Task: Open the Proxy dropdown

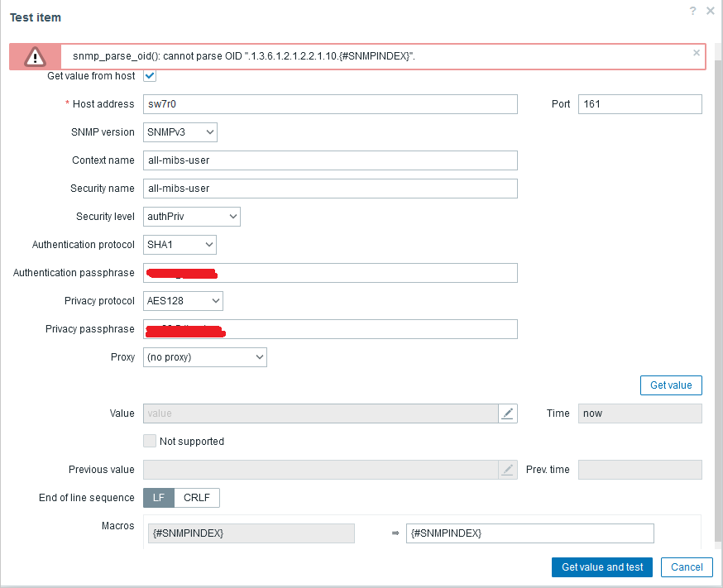Action: (205, 357)
